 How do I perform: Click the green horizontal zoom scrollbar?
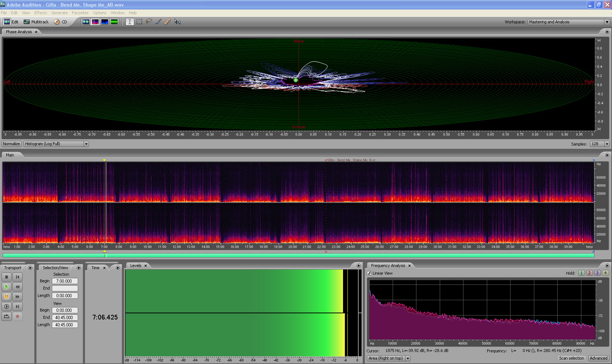pos(298,255)
